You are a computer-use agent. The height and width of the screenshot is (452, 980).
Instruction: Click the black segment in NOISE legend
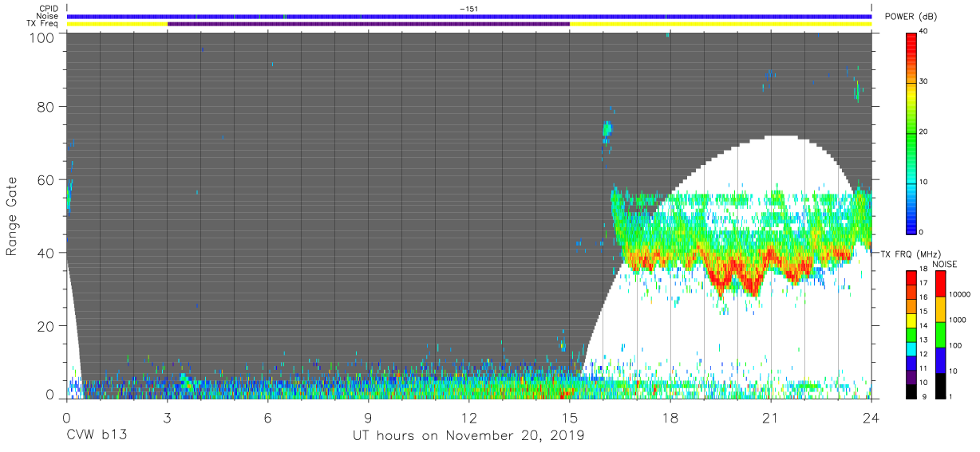[940, 386]
